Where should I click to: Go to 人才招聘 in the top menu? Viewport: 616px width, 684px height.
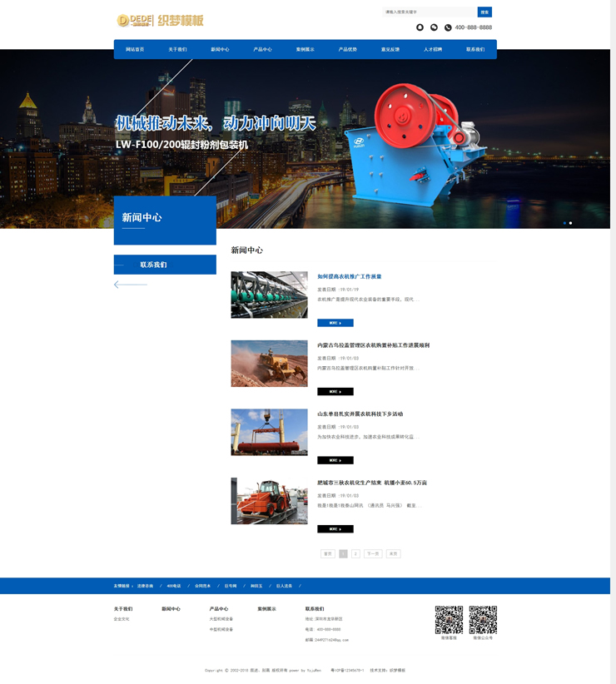(x=433, y=50)
